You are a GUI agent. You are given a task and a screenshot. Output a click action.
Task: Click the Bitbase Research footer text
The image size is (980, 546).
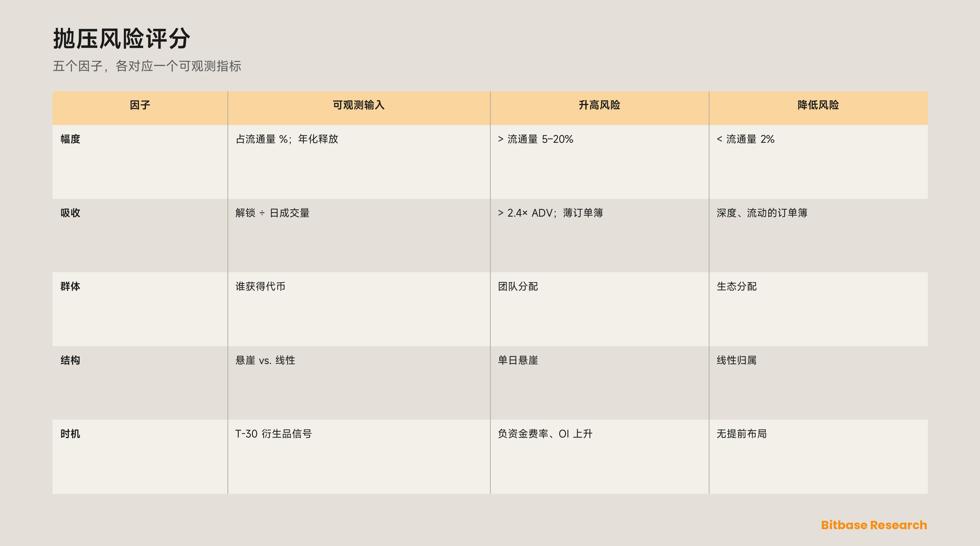874,525
